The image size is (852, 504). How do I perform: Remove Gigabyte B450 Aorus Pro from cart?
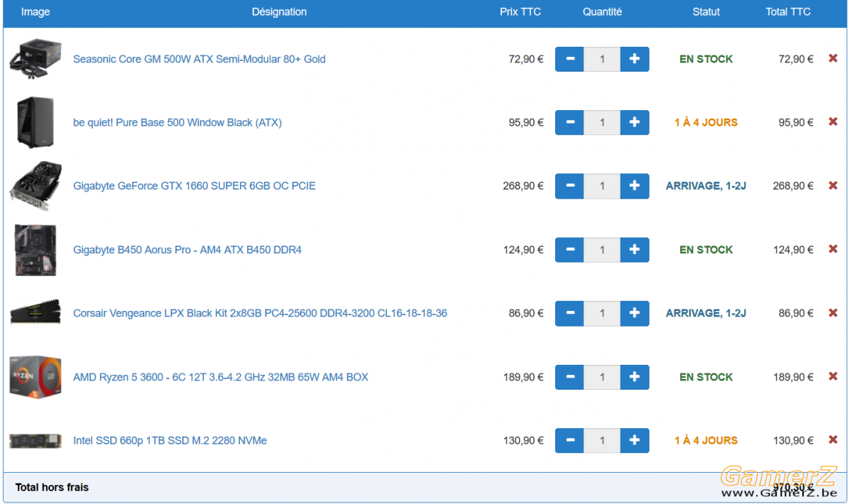pyautogui.click(x=833, y=248)
